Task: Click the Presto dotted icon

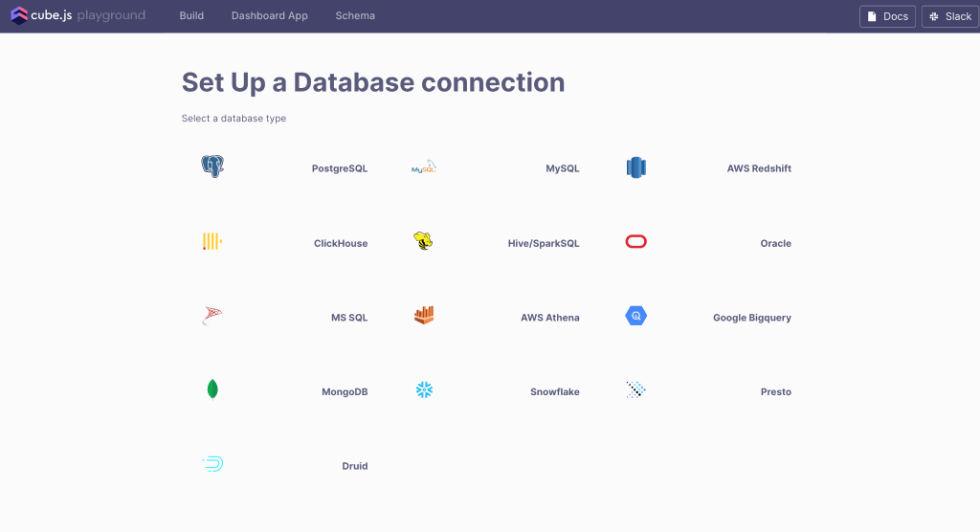Action: click(x=635, y=390)
